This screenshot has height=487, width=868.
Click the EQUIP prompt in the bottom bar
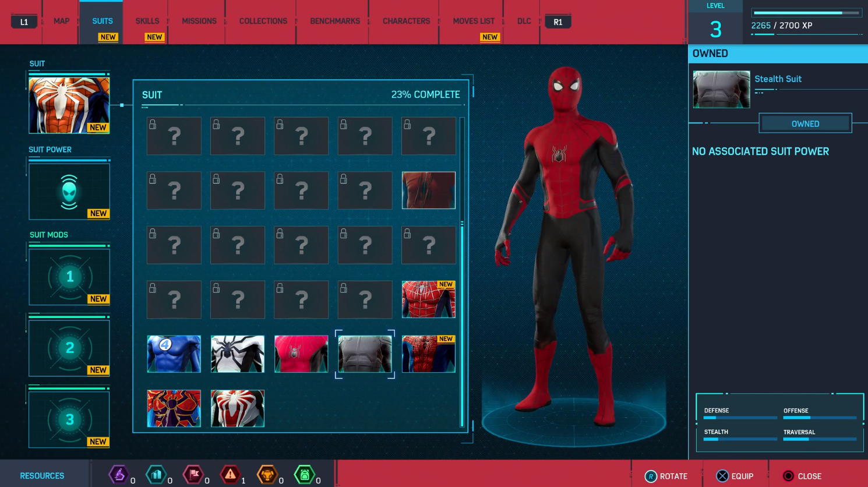(735, 476)
